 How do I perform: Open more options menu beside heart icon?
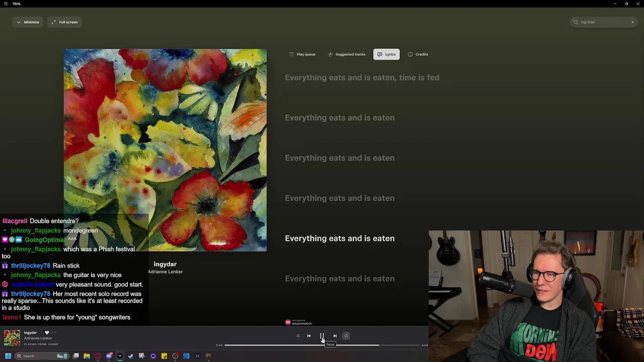click(x=54, y=332)
